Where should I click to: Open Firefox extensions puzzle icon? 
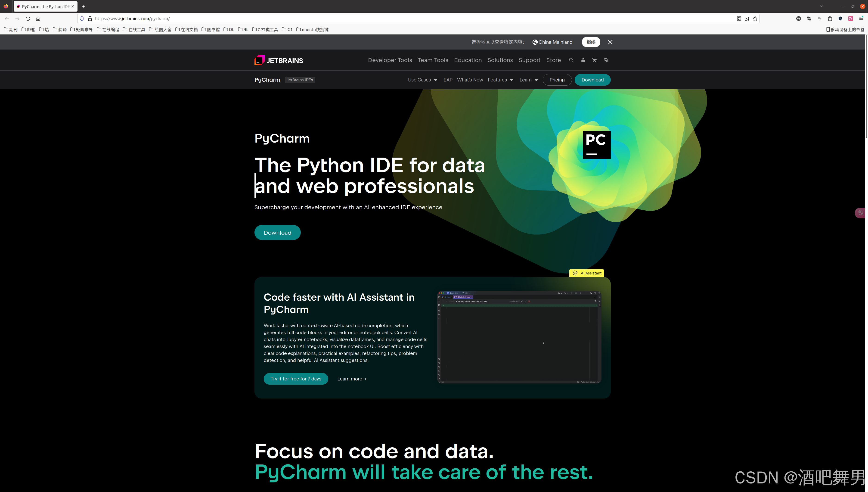point(830,19)
